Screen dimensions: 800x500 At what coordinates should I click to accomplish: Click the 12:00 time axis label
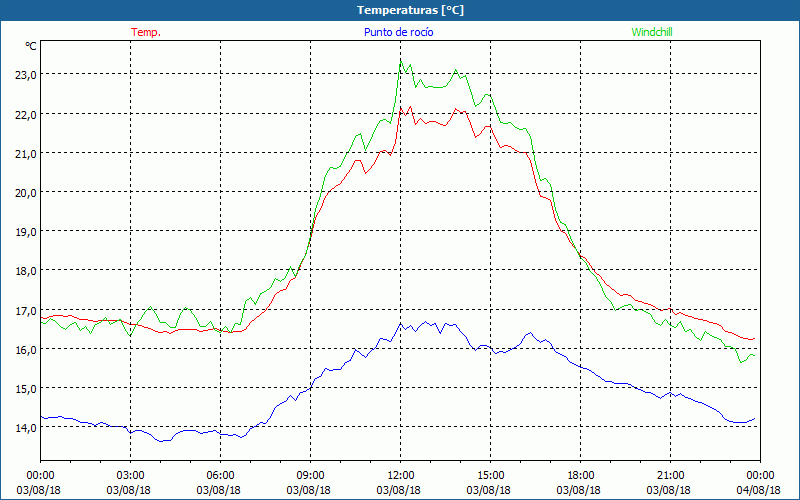[x=401, y=476]
